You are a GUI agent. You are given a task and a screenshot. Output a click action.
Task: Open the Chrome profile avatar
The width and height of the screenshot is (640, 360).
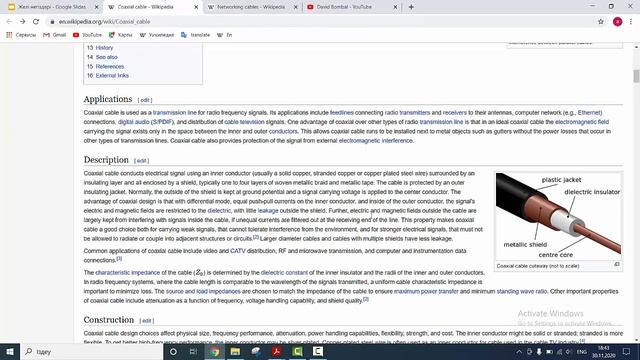618,22
